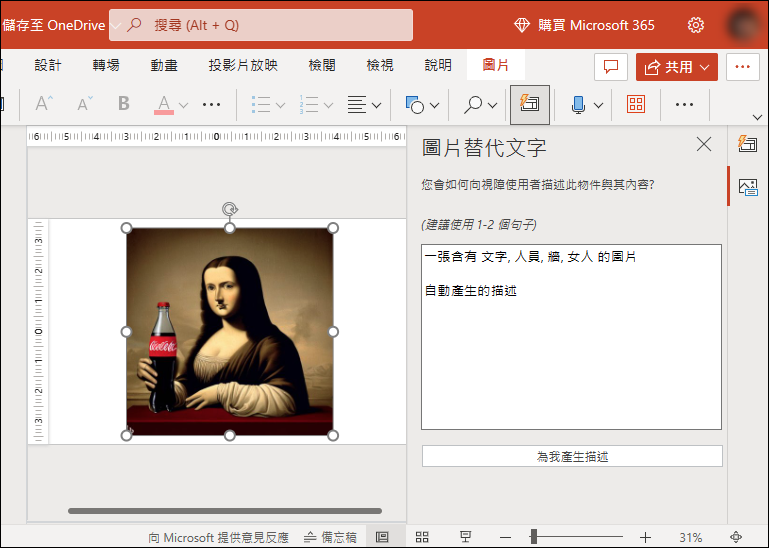
Task: Click the shapes icon
Action: click(414, 104)
